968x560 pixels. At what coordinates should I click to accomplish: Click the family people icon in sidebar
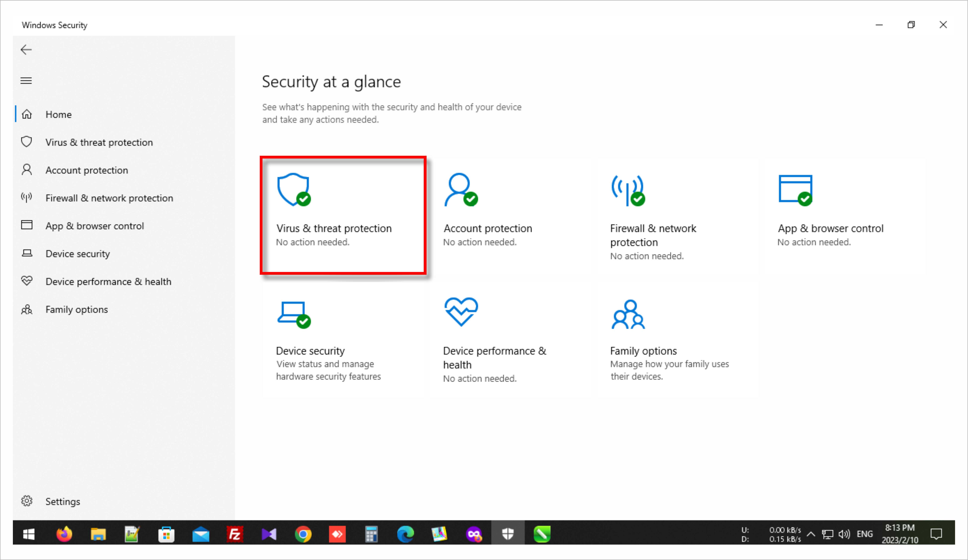[27, 310]
